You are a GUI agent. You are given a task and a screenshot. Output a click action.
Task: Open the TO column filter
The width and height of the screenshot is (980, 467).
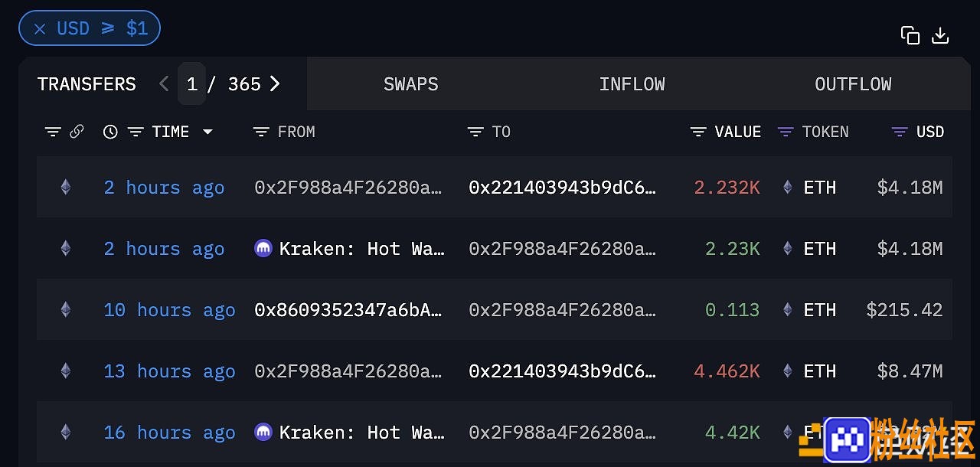475,132
